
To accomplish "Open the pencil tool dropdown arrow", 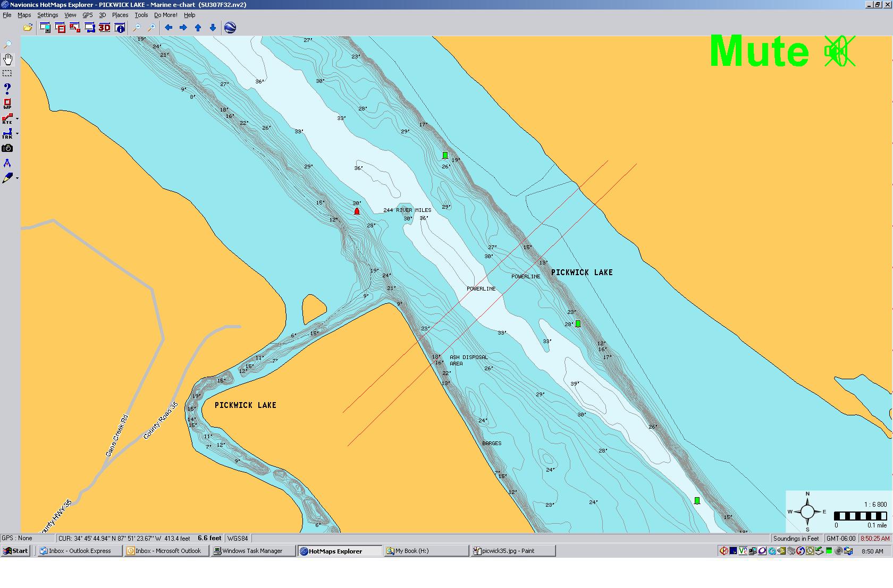I will point(18,178).
